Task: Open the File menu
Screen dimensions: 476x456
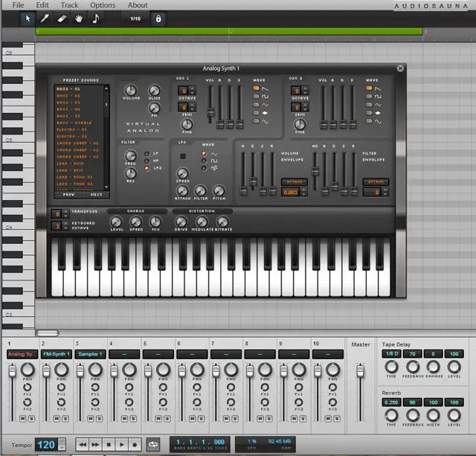Action: pyautogui.click(x=18, y=5)
